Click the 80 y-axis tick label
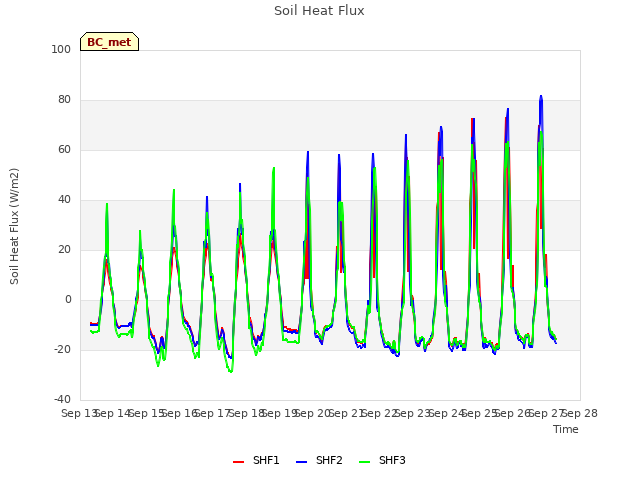Image resolution: width=640 pixels, height=480 pixels. click(64, 100)
